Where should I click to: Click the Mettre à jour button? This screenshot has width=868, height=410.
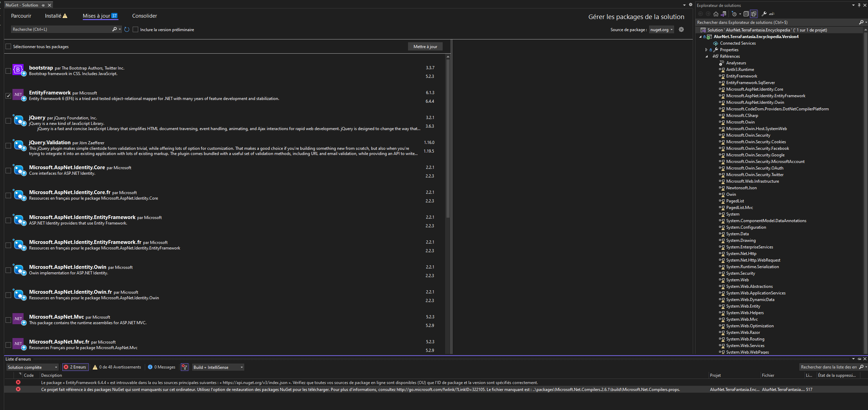[425, 47]
